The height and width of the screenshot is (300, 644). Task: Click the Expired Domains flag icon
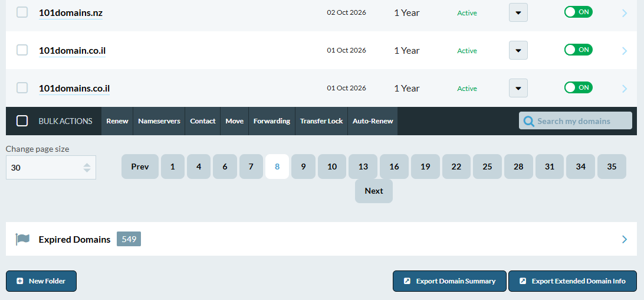pyautogui.click(x=23, y=239)
